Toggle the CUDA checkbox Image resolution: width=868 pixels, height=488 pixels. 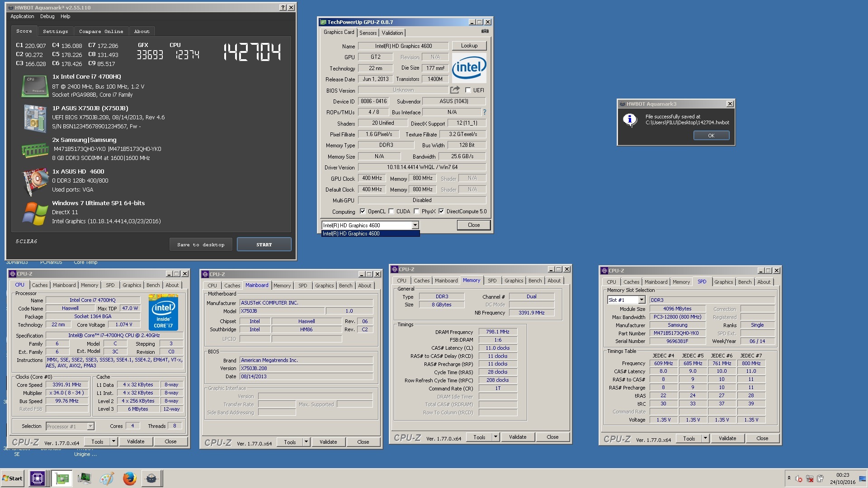391,211
